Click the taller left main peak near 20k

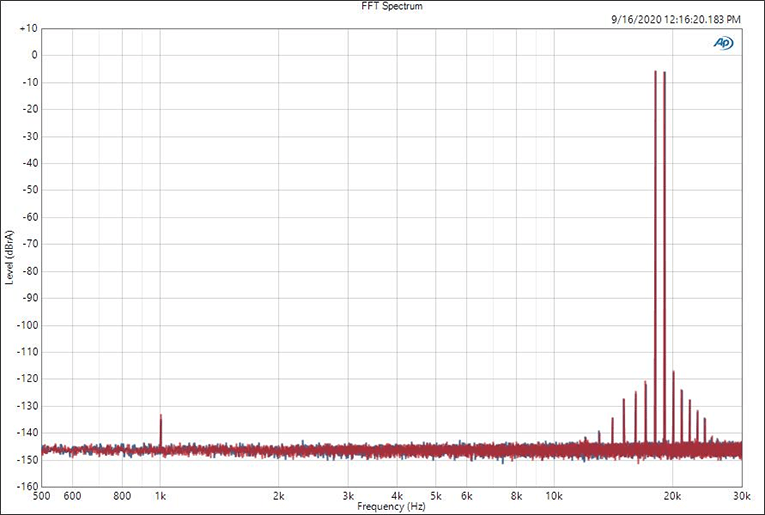(x=655, y=73)
